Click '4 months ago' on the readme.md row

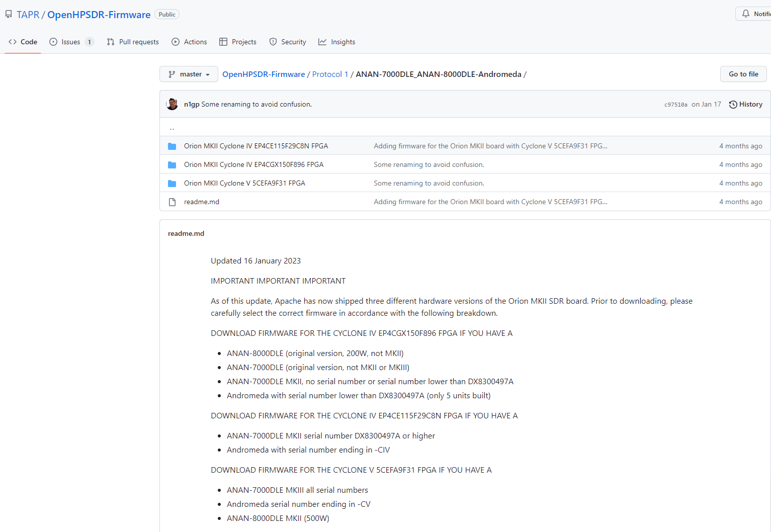(740, 202)
